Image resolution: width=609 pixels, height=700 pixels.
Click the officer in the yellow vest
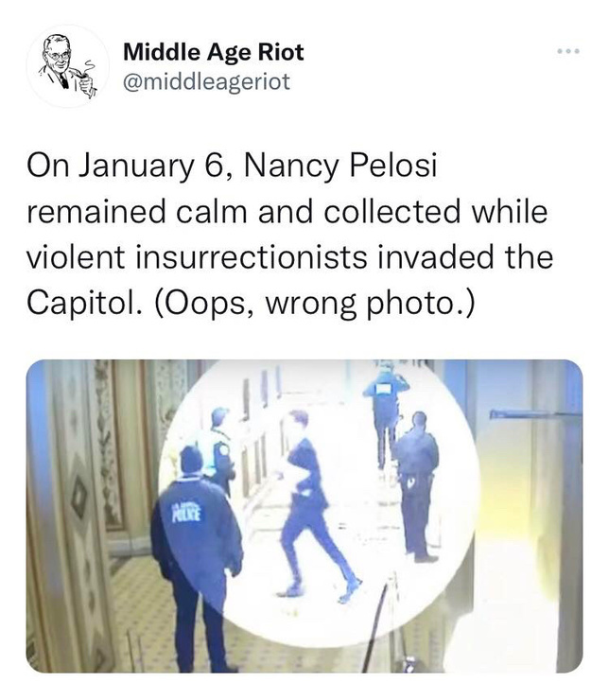221,448
